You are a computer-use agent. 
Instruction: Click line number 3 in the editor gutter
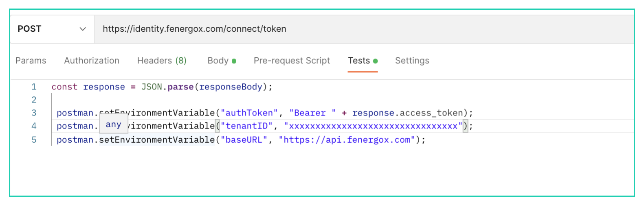(x=34, y=113)
